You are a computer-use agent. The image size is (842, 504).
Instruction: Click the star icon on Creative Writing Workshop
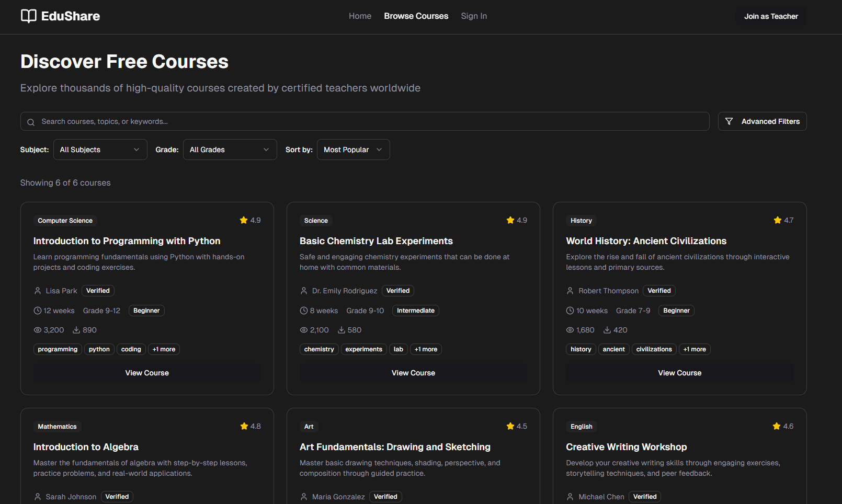777,426
